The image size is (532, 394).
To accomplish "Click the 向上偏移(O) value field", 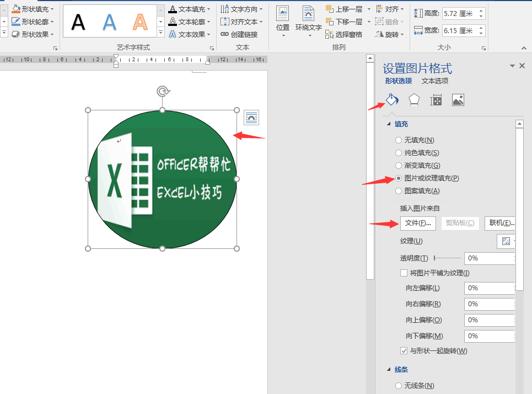I will (x=489, y=320).
